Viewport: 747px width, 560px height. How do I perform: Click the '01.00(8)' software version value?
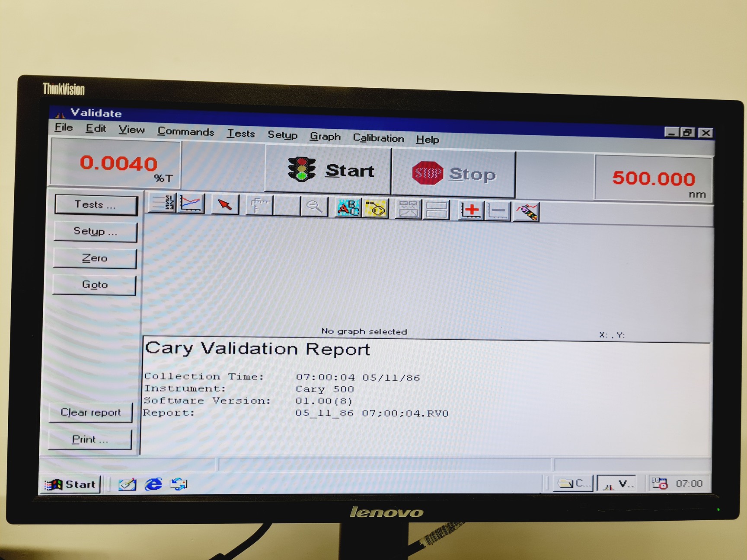(324, 401)
